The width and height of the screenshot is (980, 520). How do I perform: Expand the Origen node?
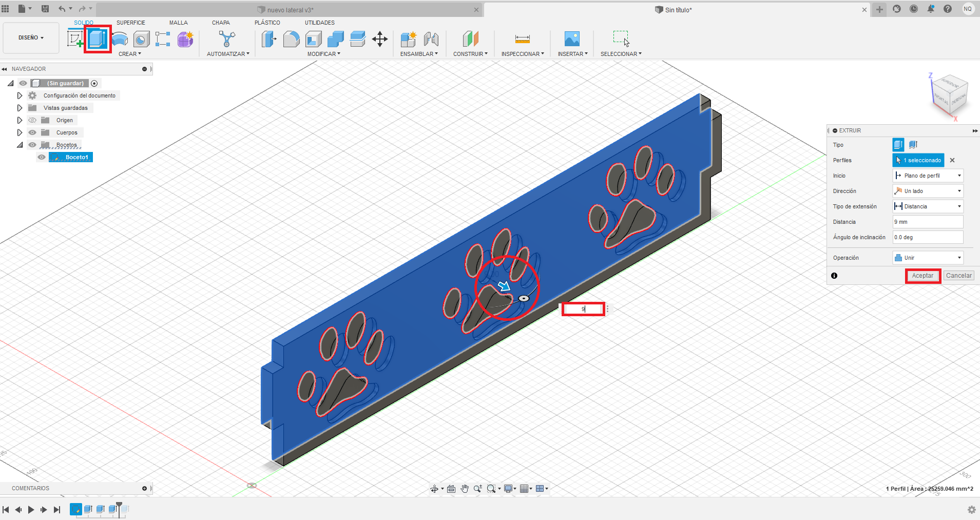point(20,120)
